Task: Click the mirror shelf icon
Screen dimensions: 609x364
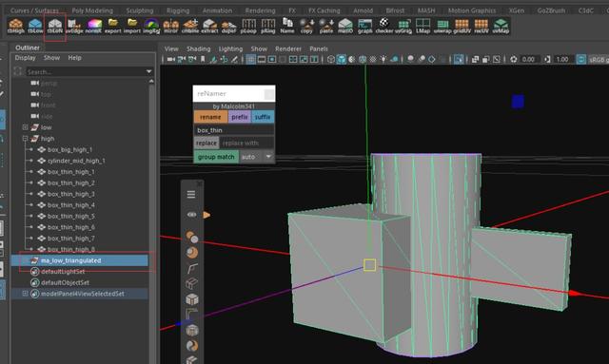Action: [171, 26]
